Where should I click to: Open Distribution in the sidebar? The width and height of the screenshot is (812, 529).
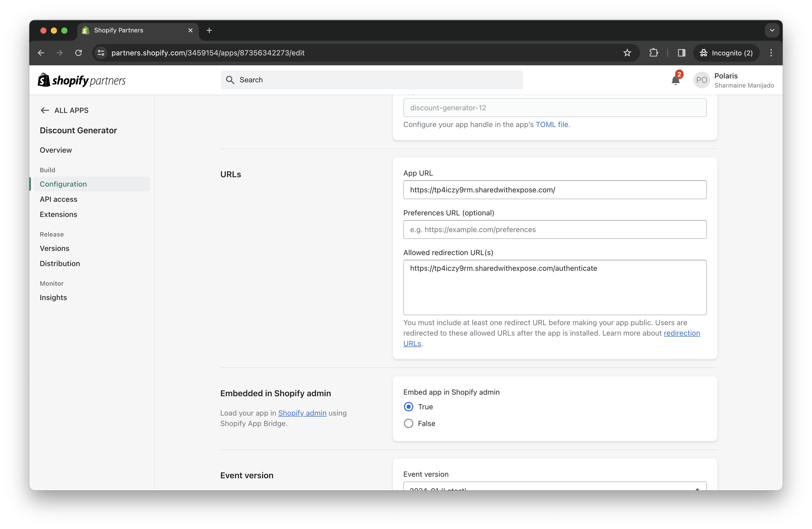[x=60, y=263]
